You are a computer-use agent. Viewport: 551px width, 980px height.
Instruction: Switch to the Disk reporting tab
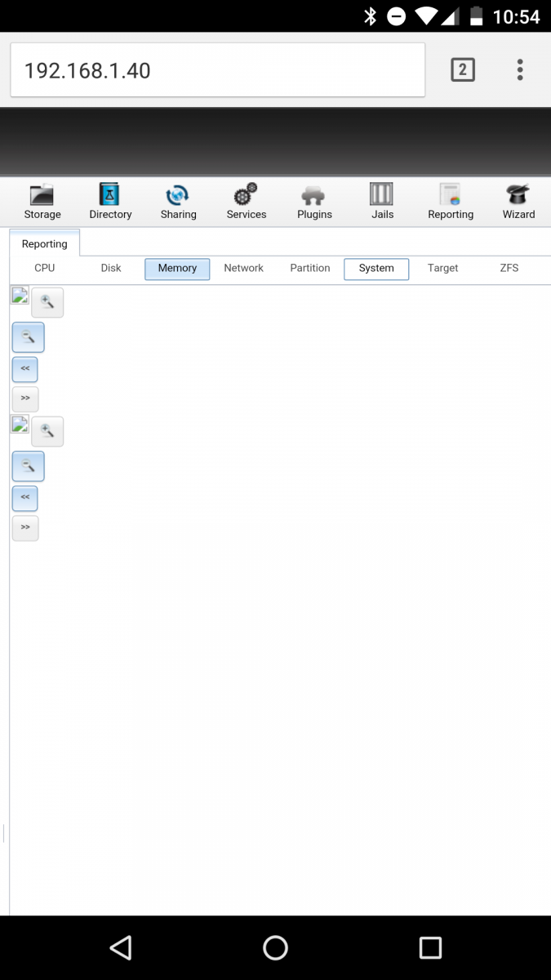click(x=111, y=268)
